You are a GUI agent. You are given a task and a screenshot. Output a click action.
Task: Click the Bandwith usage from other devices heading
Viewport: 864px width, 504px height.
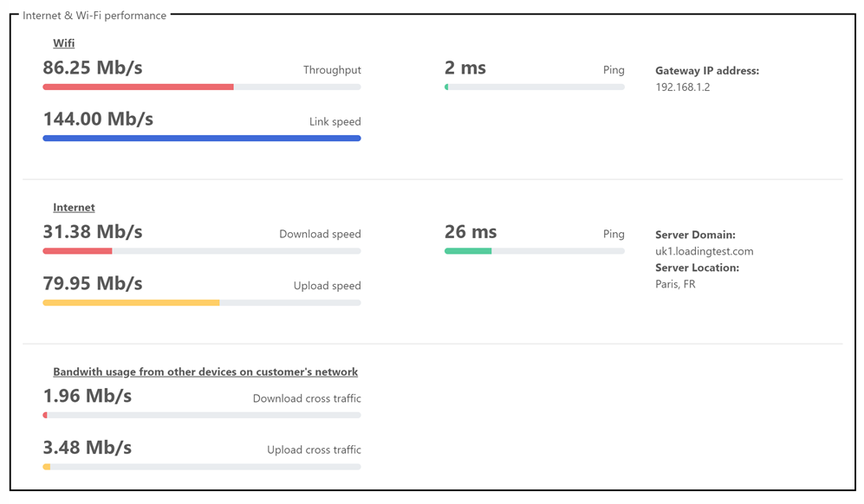pos(205,372)
